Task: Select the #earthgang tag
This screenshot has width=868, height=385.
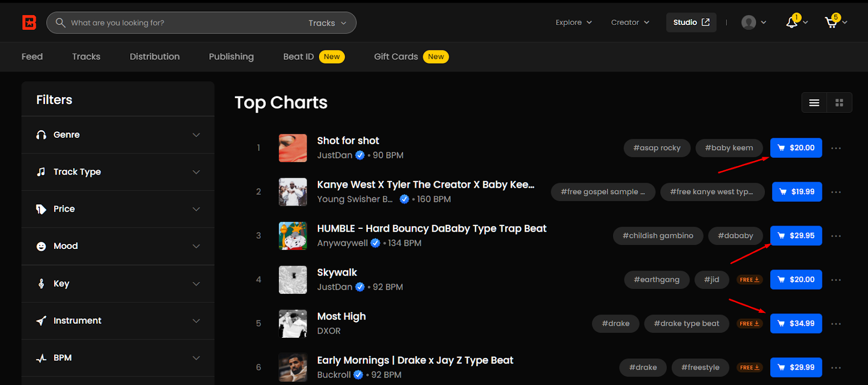Action: pyautogui.click(x=656, y=280)
